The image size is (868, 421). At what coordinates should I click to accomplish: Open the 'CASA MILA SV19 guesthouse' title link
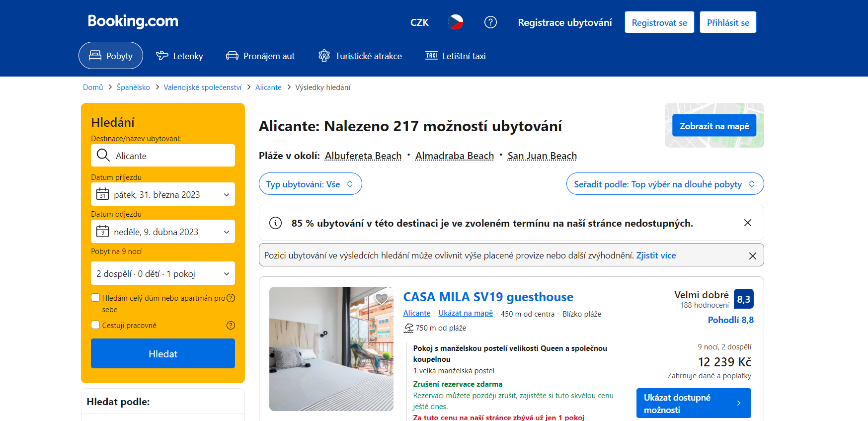488,297
